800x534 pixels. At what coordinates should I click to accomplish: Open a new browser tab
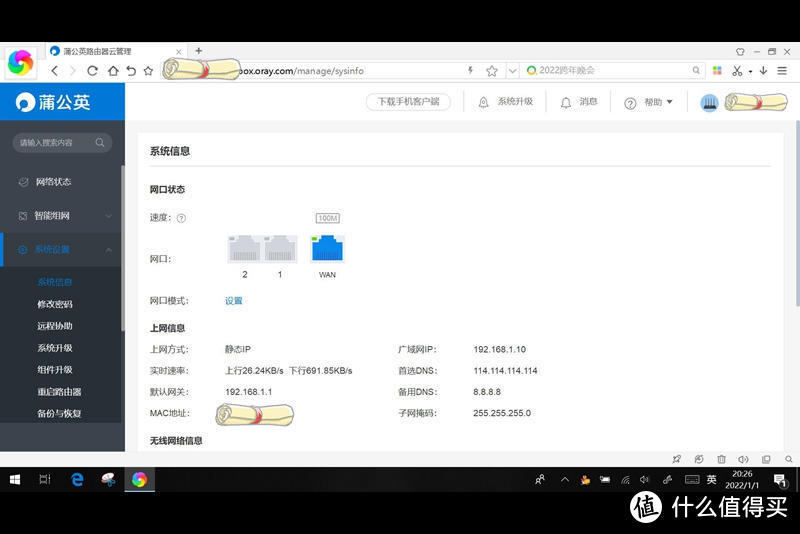click(199, 51)
